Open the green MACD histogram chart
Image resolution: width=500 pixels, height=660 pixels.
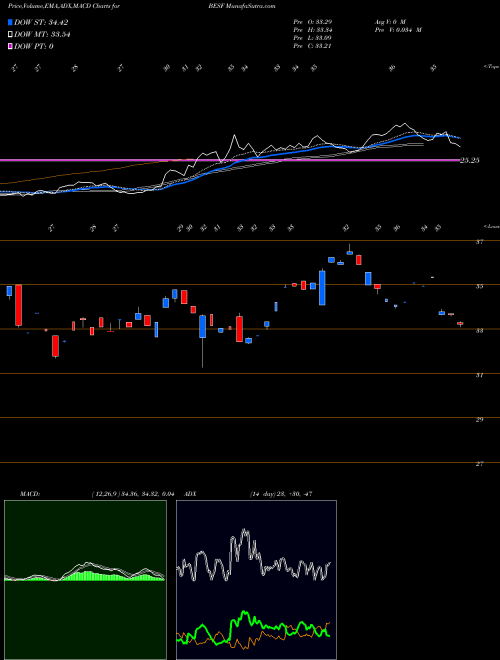[x=85, y=580]
